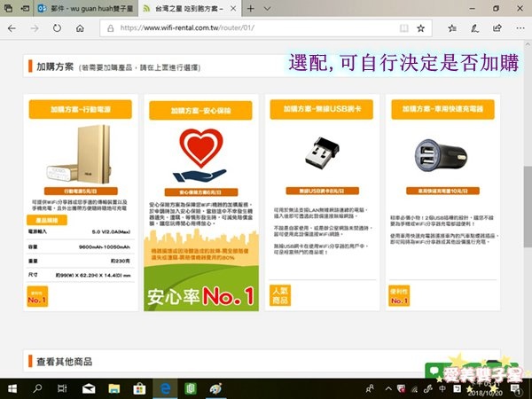Set the current tabs aside
The image size is (532, 399).
click(x=25, y=9)
